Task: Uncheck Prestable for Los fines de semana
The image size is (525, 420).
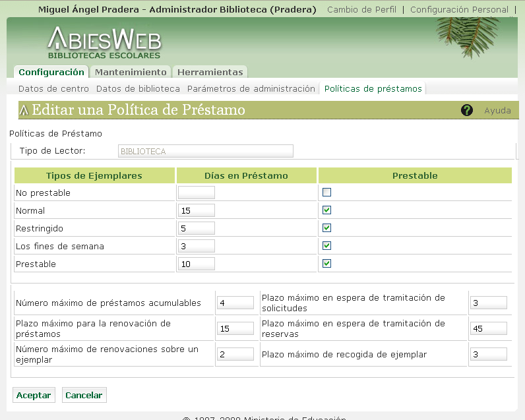Action: pyautogui.click(x=326, y=246)
